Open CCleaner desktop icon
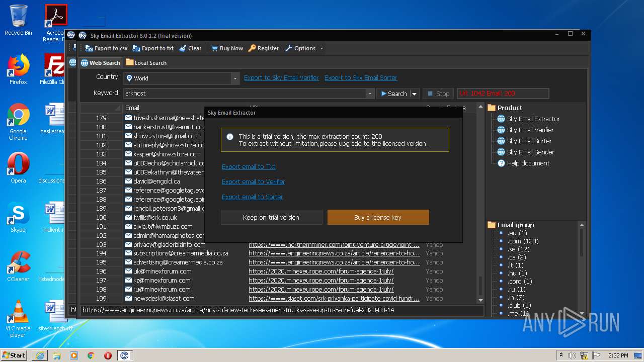Screen dimensions: 644x362 point(18,266)
